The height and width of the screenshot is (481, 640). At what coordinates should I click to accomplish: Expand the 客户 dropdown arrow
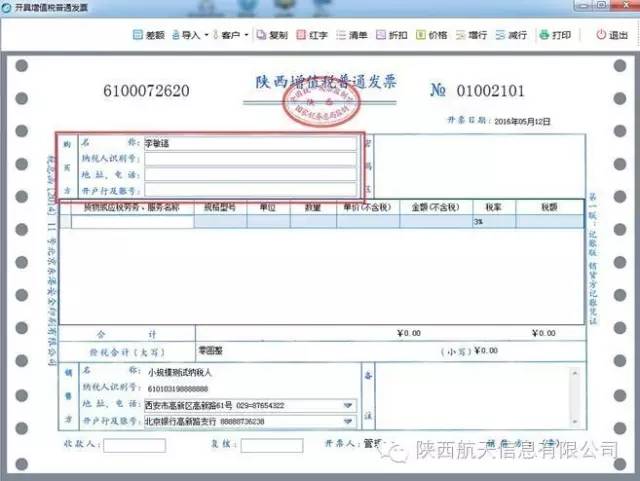point(246,35)
